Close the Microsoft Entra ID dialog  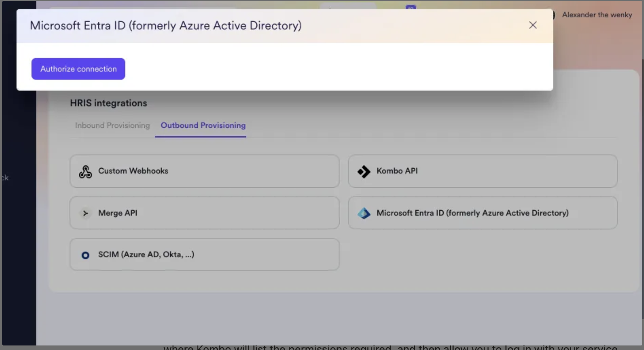[x=533, y=25]
